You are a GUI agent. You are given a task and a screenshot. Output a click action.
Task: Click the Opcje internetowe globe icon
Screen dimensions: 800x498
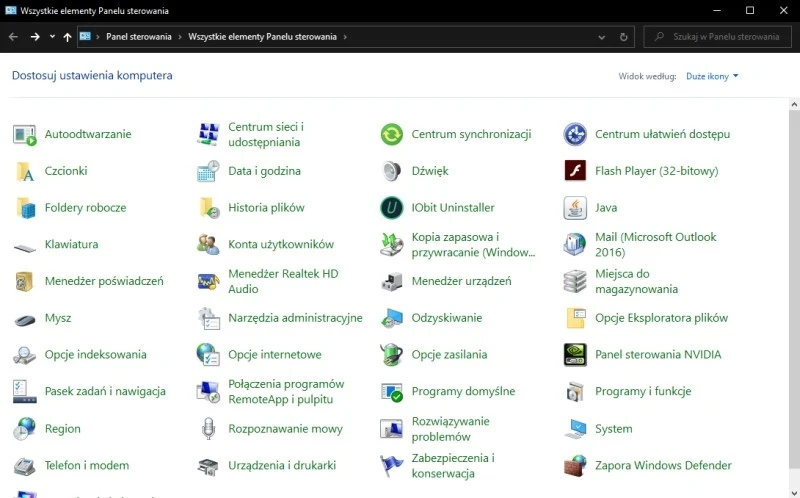click(x=208, y=355)
